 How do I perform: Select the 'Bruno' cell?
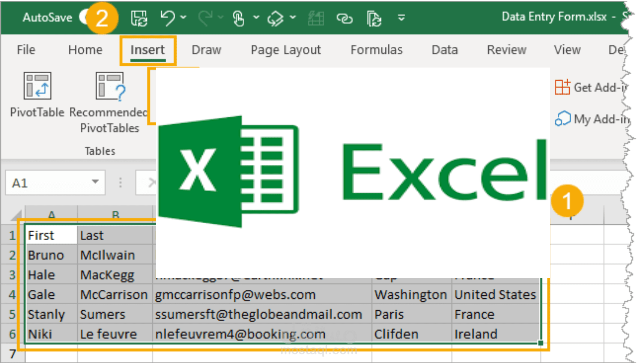[x=51, y=255]
